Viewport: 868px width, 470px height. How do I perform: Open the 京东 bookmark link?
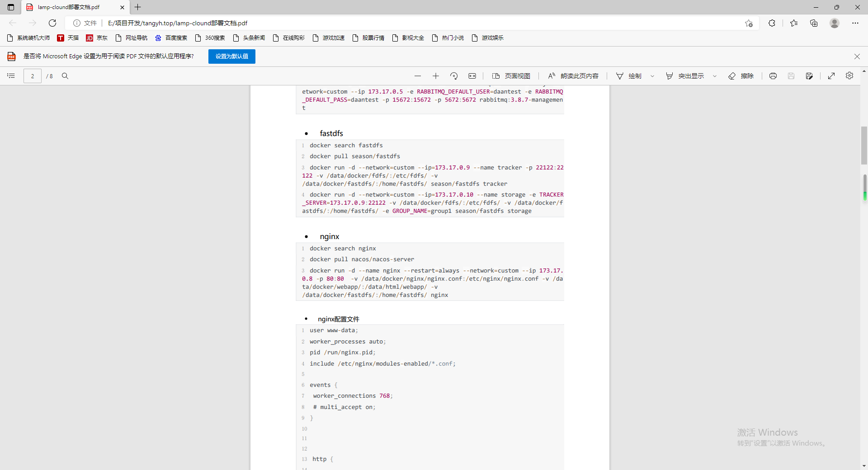pyautogui.click(x=97, y=38)
